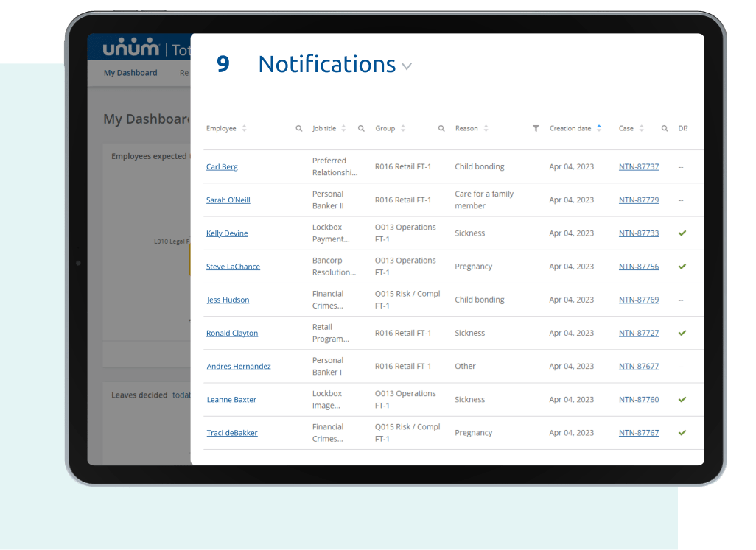The height and width of the screenshot is (550, 756).
Task: Search the Case column
Action: (665, 127)
